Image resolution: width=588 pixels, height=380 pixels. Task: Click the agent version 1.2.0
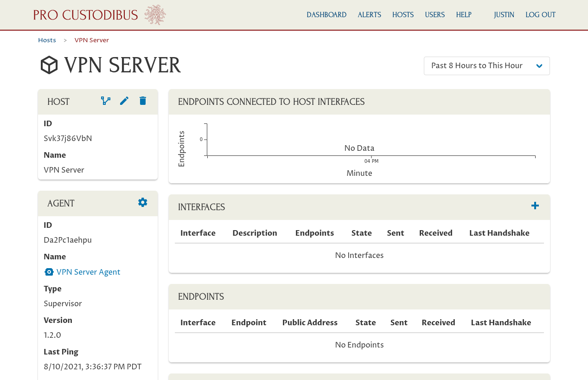click(52, 335)
